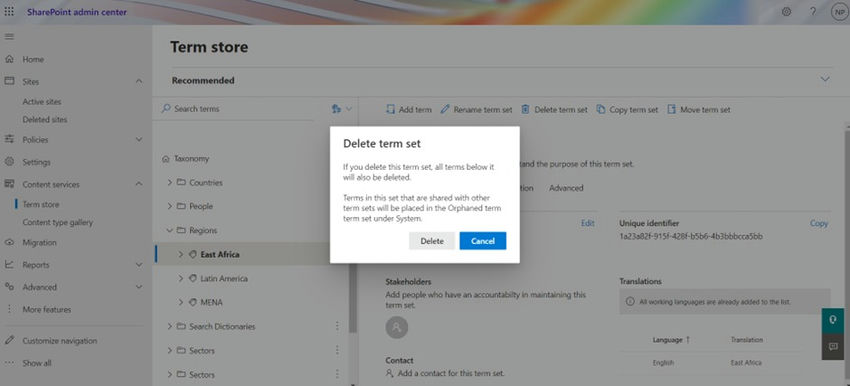This screenshot has width=850, height=386.
Task: Click the SharePoint admin center title
Action: [77, 12]
